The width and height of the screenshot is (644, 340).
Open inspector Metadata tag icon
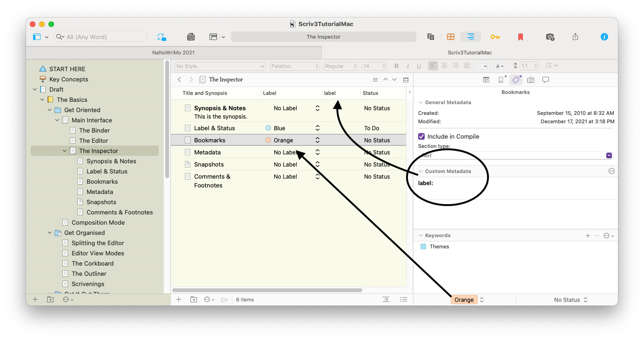(515, 80)
